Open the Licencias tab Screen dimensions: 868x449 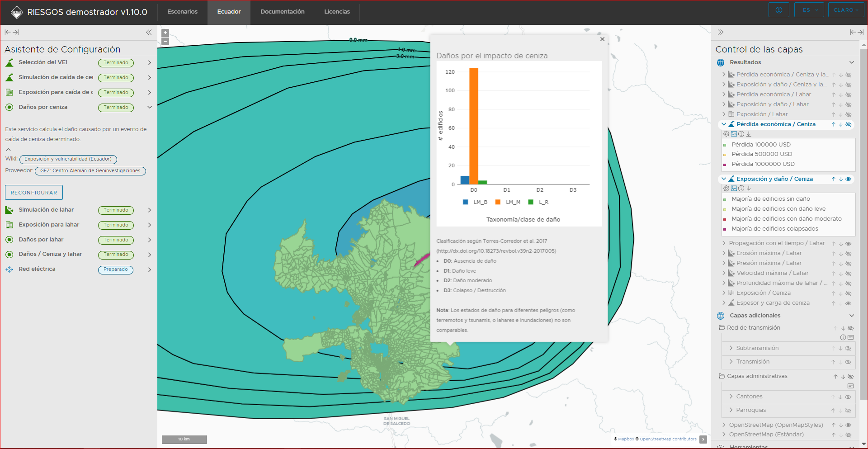[x=337, y=12]
